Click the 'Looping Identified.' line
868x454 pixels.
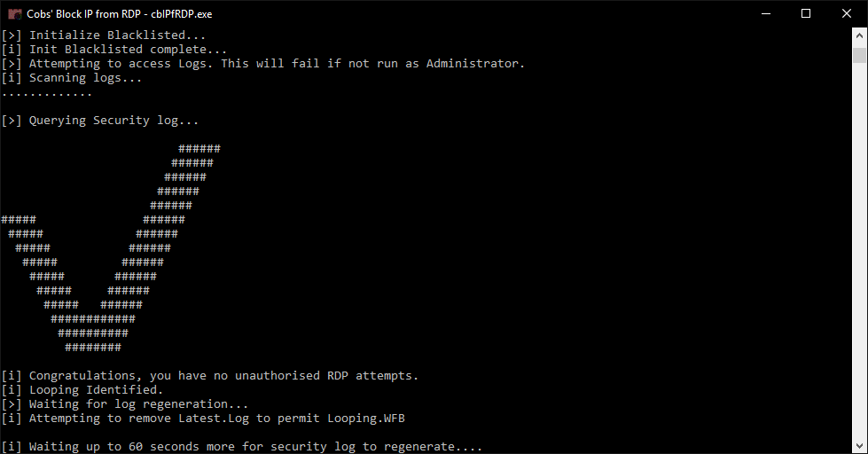[x=82, y=390]
